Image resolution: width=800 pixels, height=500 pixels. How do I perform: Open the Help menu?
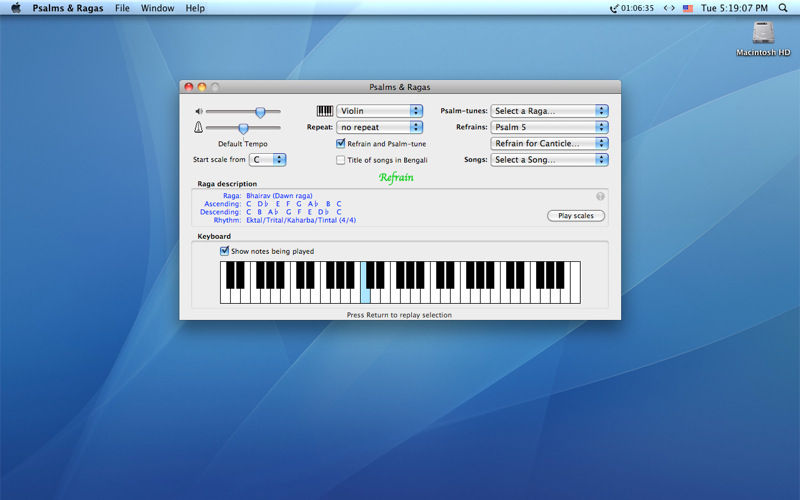(x=195, y=8)
